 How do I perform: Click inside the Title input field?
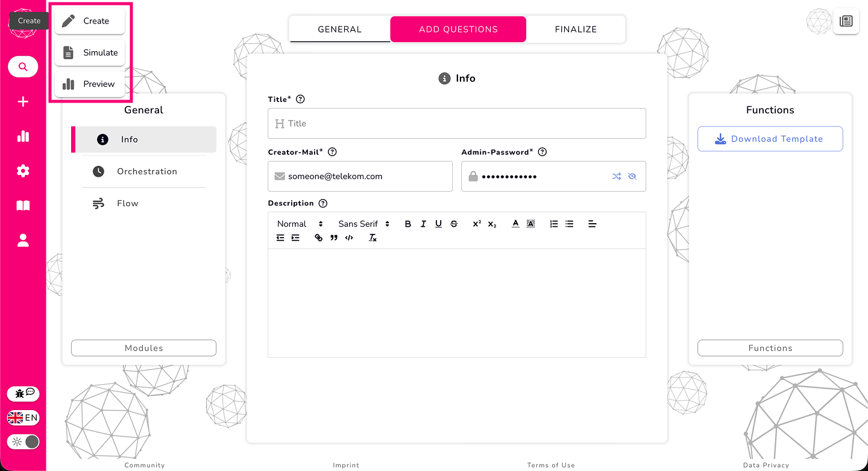[456, 123]
